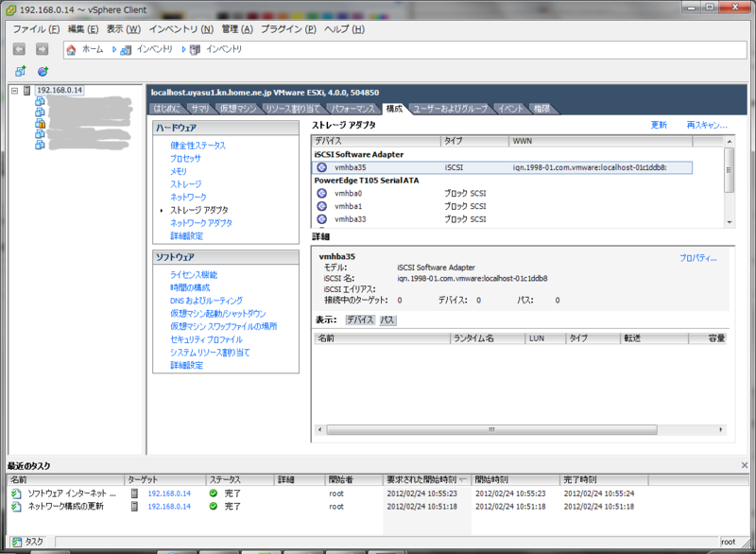
Task: Open the プラグイン menu
Action: tap(288, 29)
